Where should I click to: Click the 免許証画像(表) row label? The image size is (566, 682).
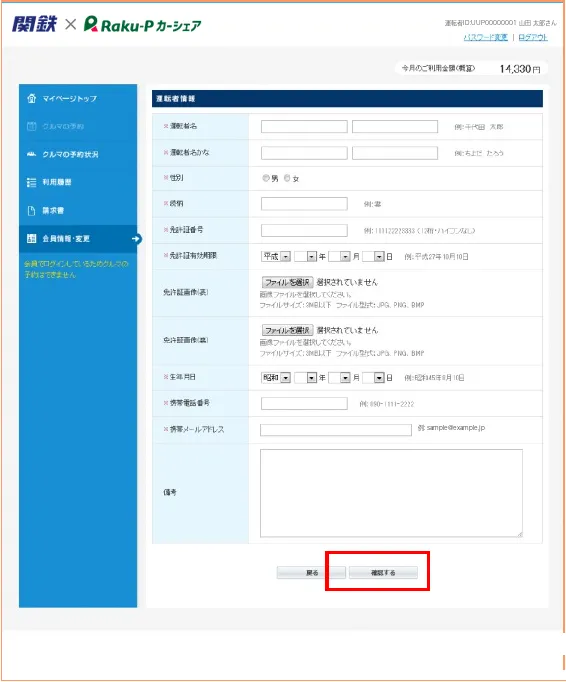click(186, 292)
